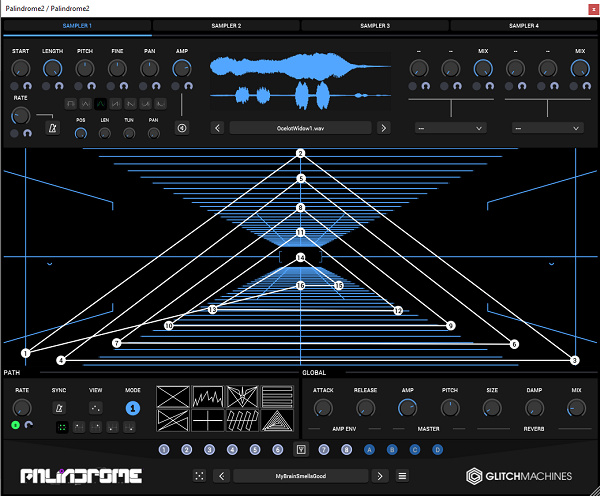600x496 pixels.
Task: Switch to the SAMPLER 2 tab
Action: tap(226, 26)
